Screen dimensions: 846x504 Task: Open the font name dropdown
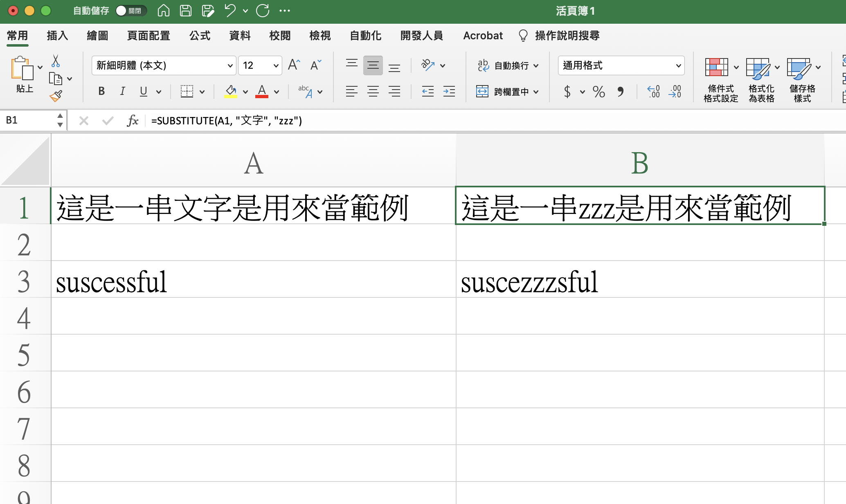pyautogui.click(x=230, y=65)
